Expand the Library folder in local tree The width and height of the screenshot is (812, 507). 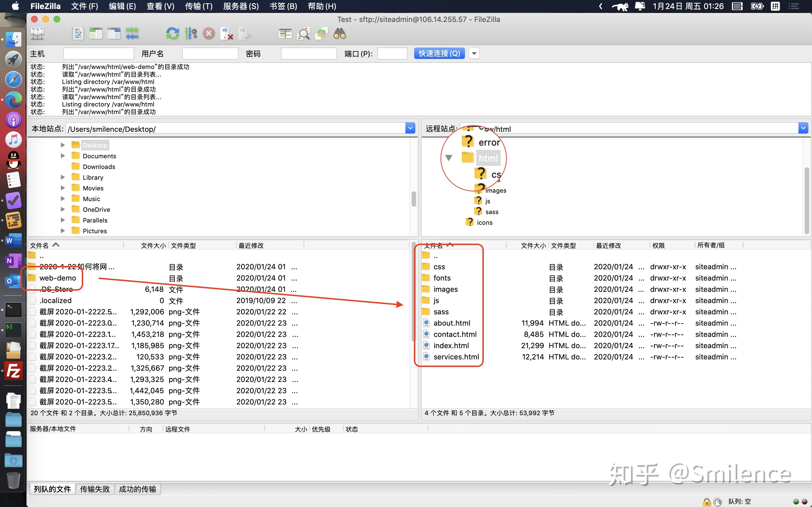(x=63, y=177)
